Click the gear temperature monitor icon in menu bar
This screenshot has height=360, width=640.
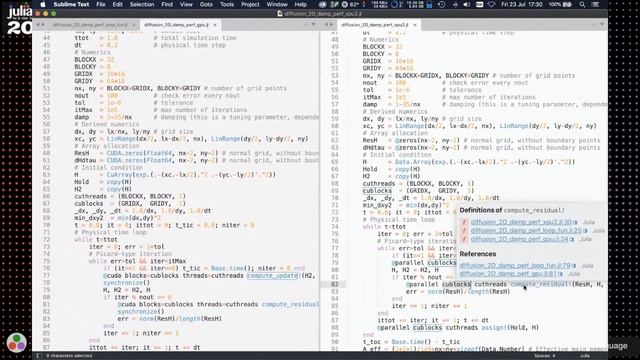click(345, 4)
